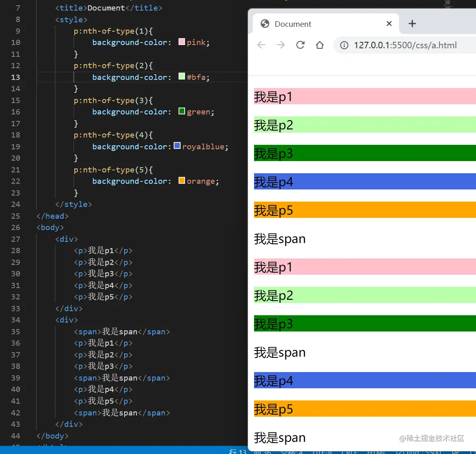Click the light green 我是p2 paragraph in first group
The width and height of the screenshot is (476, 454).
click(365, 125)
